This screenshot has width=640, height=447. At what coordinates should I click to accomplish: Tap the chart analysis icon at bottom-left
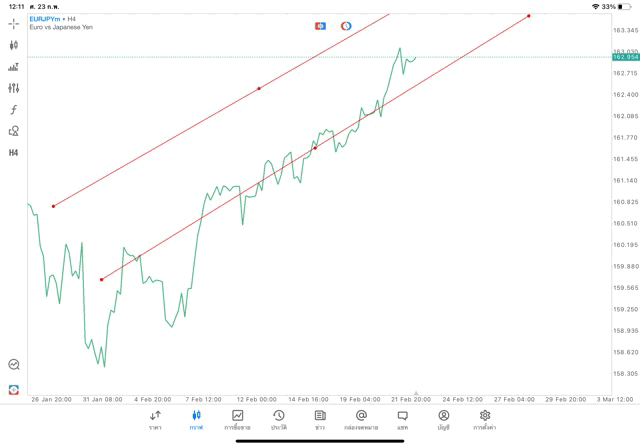(x=13, y=365)
